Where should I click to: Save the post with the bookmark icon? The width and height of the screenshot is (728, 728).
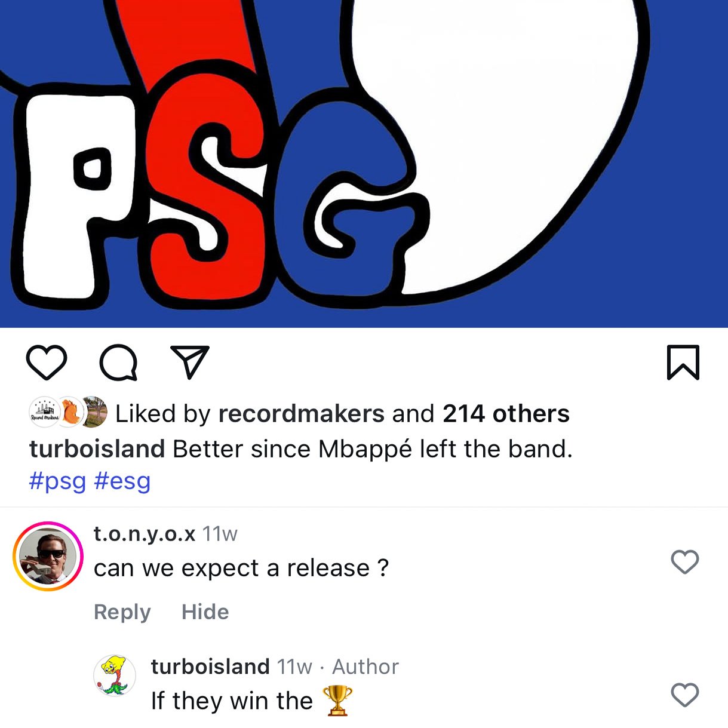pos(683,363)
